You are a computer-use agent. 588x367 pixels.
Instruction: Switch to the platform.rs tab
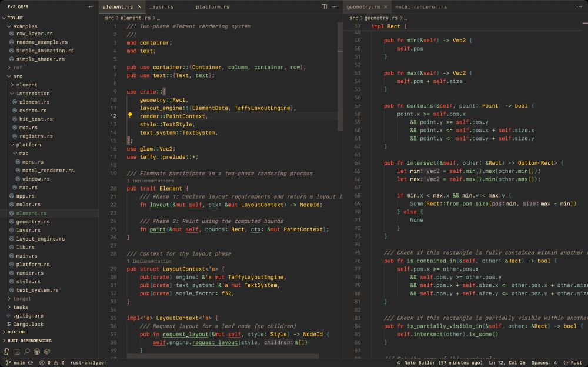[213, 6]
